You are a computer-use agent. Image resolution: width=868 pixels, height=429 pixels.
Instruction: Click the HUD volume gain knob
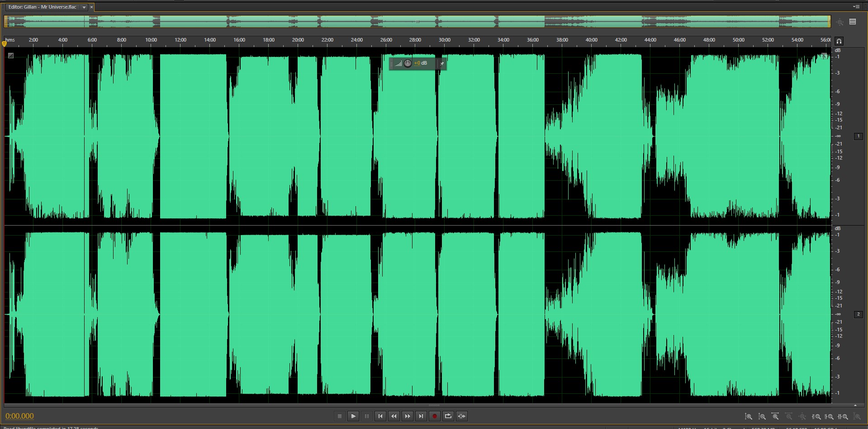pos(408,63)
